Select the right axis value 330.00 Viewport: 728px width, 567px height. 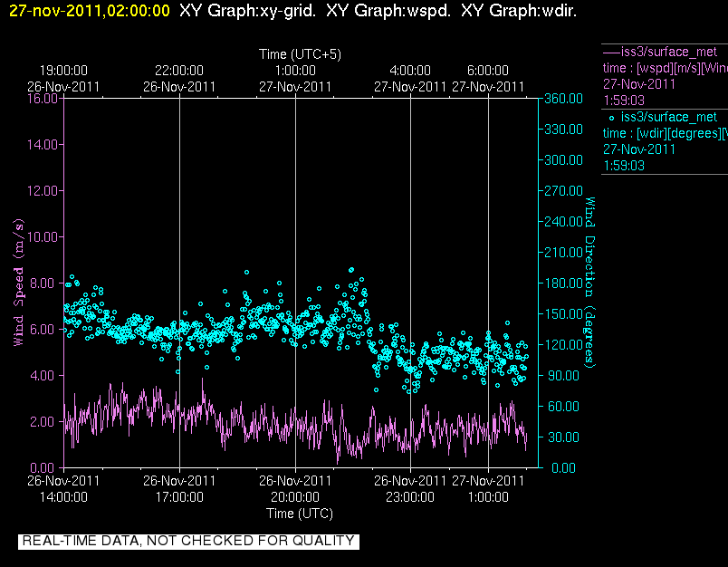(563, 130)
